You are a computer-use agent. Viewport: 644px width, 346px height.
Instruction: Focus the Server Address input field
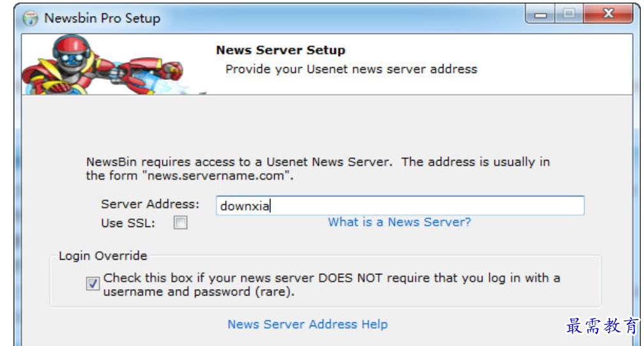(400, 205)
